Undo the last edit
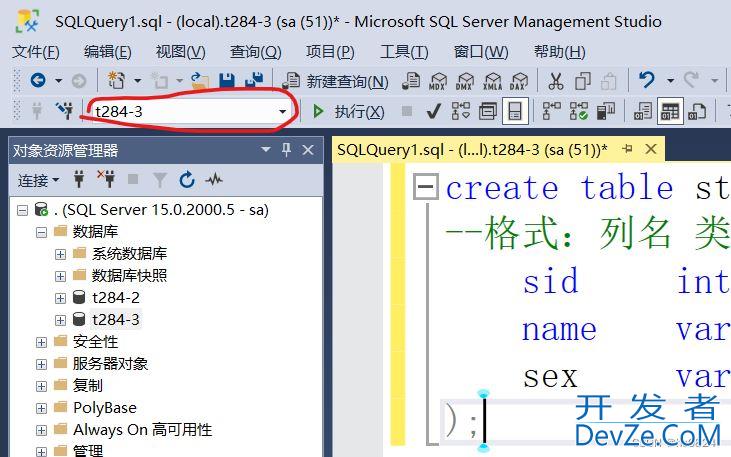Screen dimensions: 731x457 tap(647, 80)
